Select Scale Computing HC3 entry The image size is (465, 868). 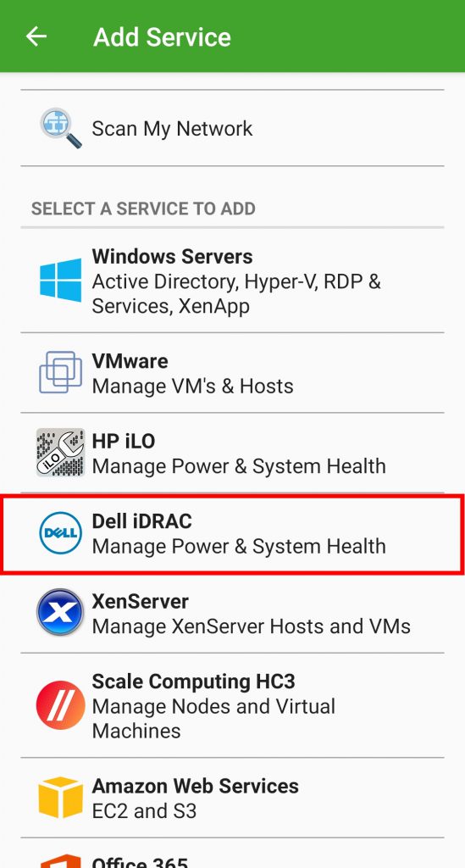pos(232,704)
